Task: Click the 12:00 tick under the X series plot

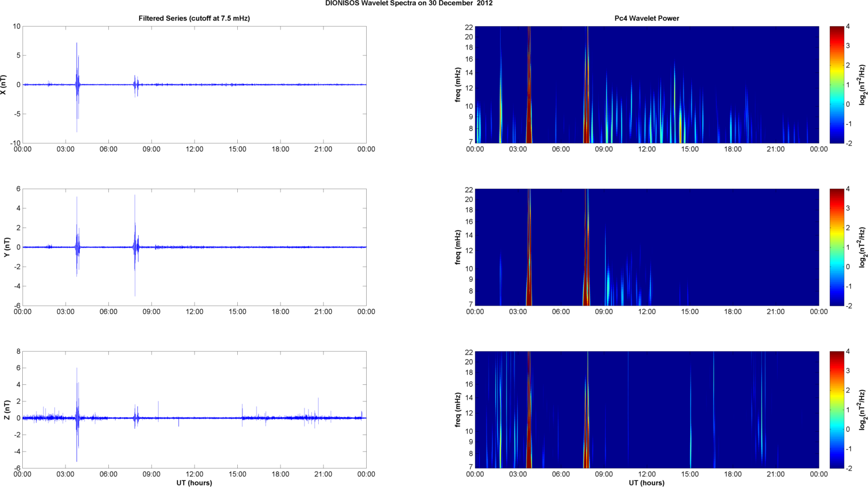Action: point(194,149)
